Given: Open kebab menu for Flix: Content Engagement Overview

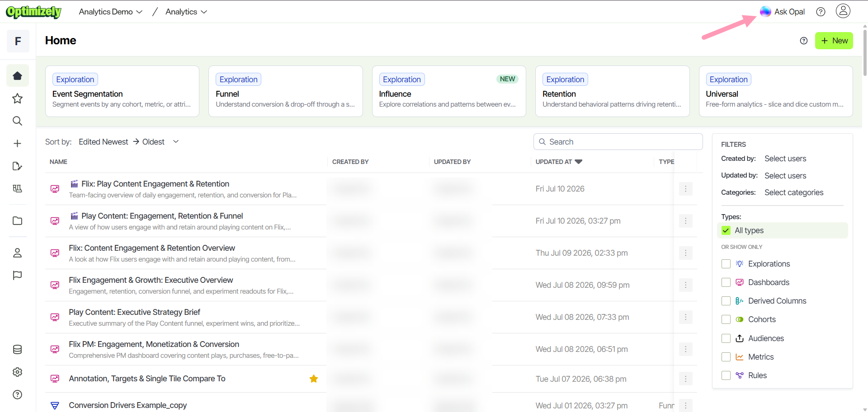Looking at the screenshot, I should click(x=686, y=253).
